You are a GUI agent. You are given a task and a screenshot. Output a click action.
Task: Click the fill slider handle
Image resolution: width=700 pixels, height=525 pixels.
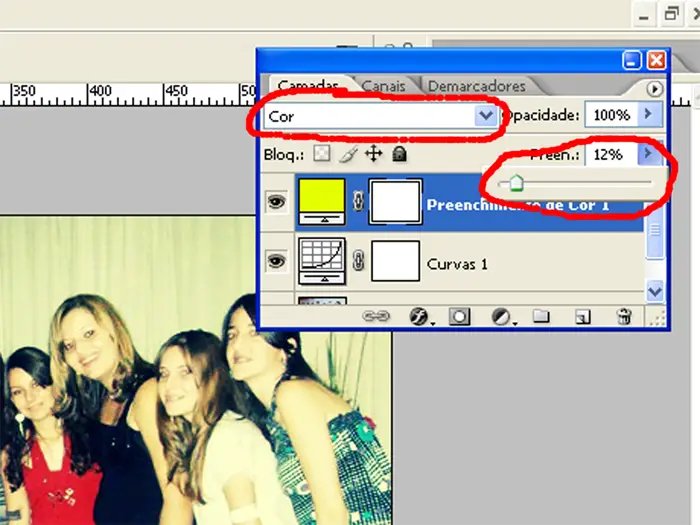coord(516,183)
